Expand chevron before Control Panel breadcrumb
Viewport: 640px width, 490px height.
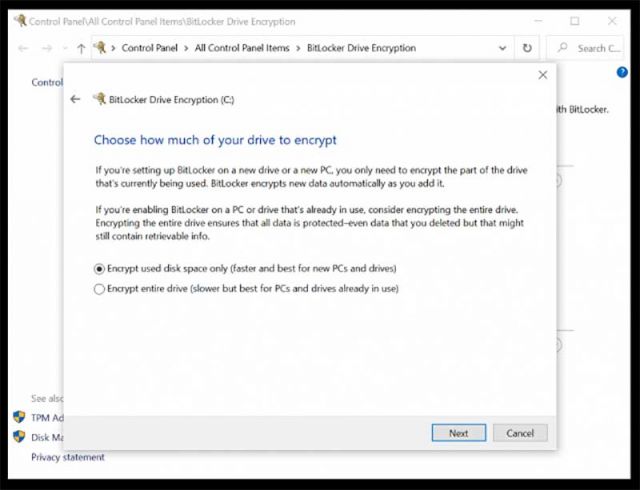point(113,49)
